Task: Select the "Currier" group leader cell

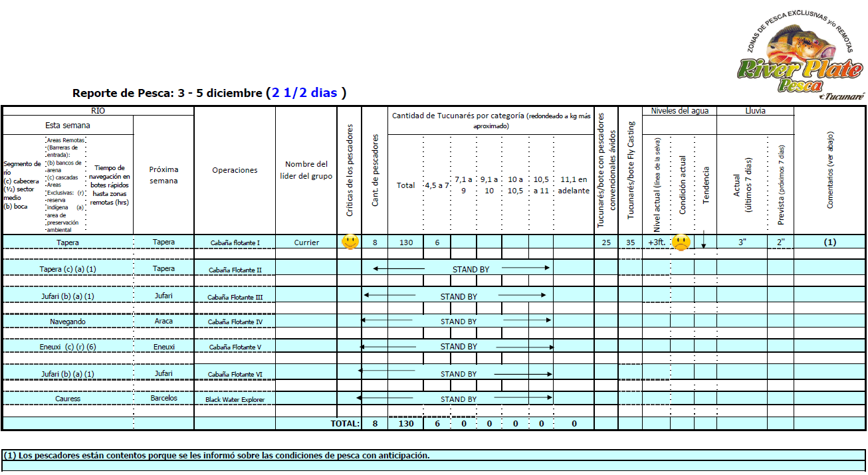Action: click(306, 242)
